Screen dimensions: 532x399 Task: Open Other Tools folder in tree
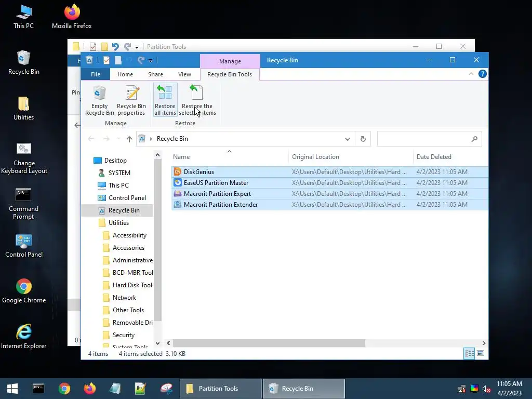[x=128, y=310]
